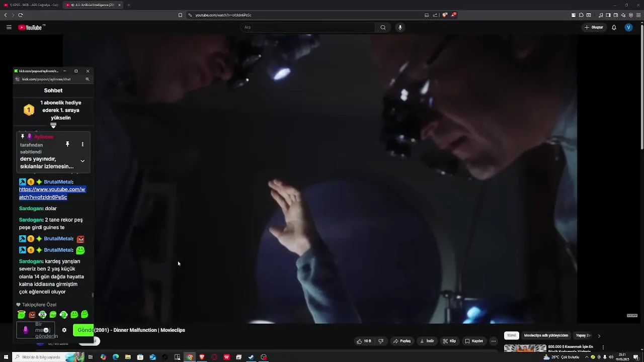Share the video with Paylaş
The width and height of the screenshot is (644, 362).
tap(402, 341)
